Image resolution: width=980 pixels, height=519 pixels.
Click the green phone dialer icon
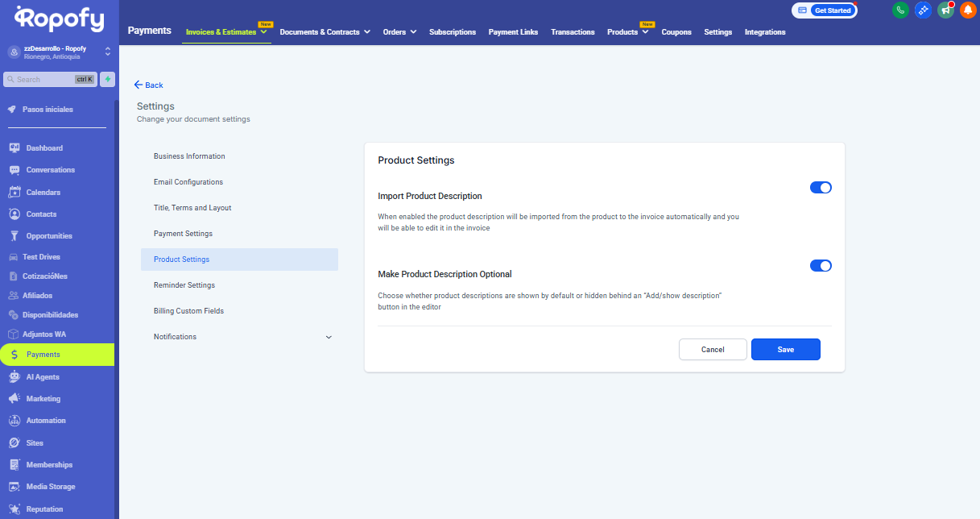(x=900, y=10)
